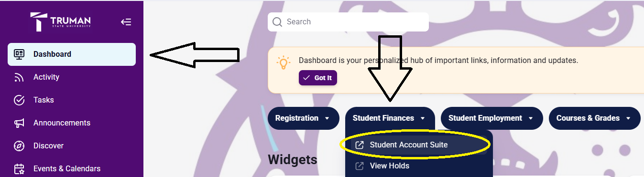Collapse the sidebar with arrow icon
The height and width of the screenshot is (177, 644).
(126, 22)
